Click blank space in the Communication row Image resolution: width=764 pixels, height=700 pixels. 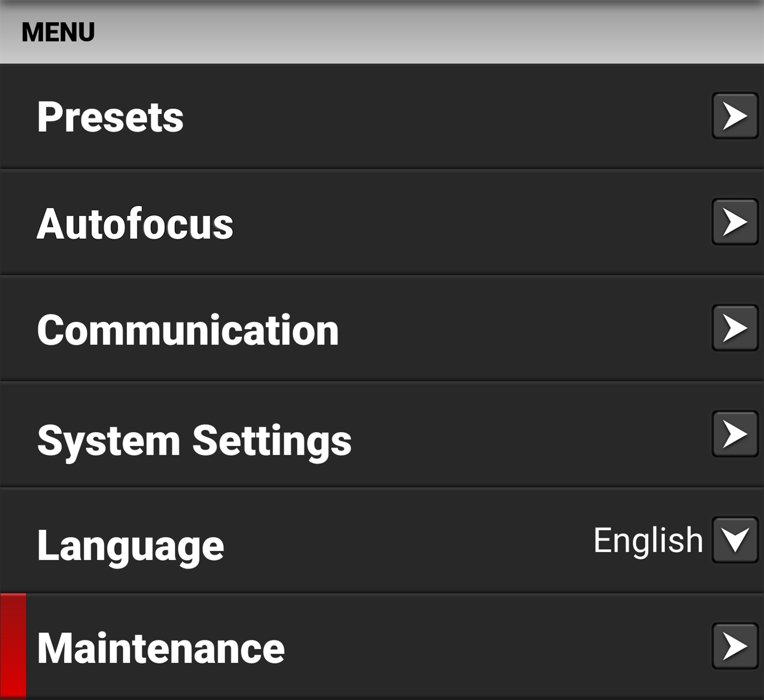(x=509, y=330)
